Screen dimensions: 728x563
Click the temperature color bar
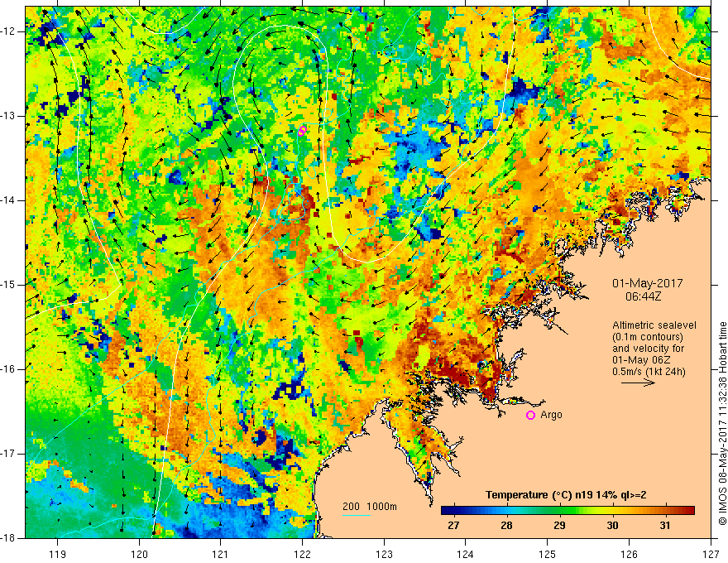pos(568,511)
